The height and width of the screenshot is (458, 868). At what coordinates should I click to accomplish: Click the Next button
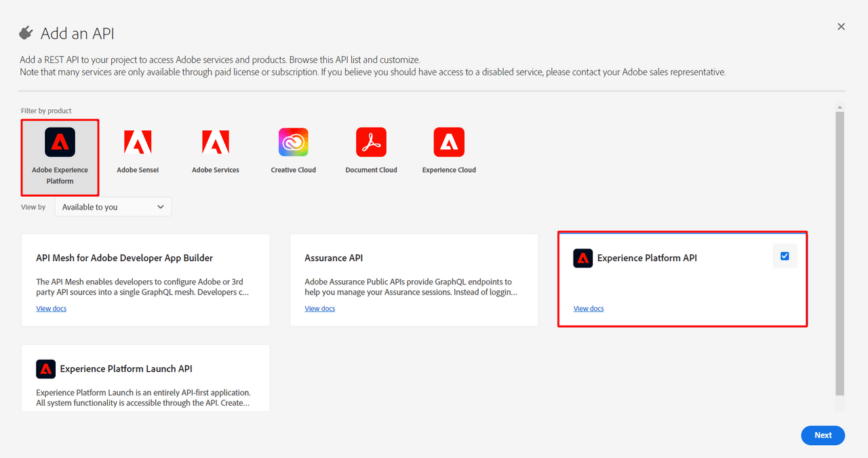[x=823, y=436]
